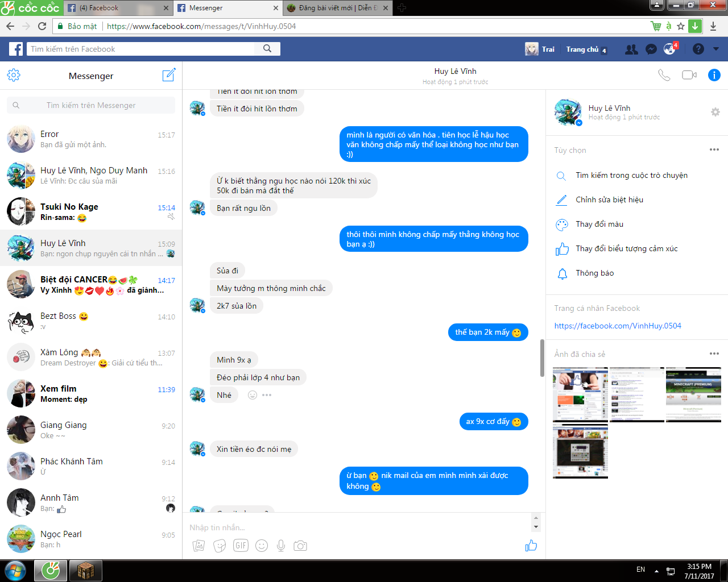Image resolution: width=728 pixels, height=582 pixels.
Task: Open the Giang Giang conversation
Action: pos(91,430)
